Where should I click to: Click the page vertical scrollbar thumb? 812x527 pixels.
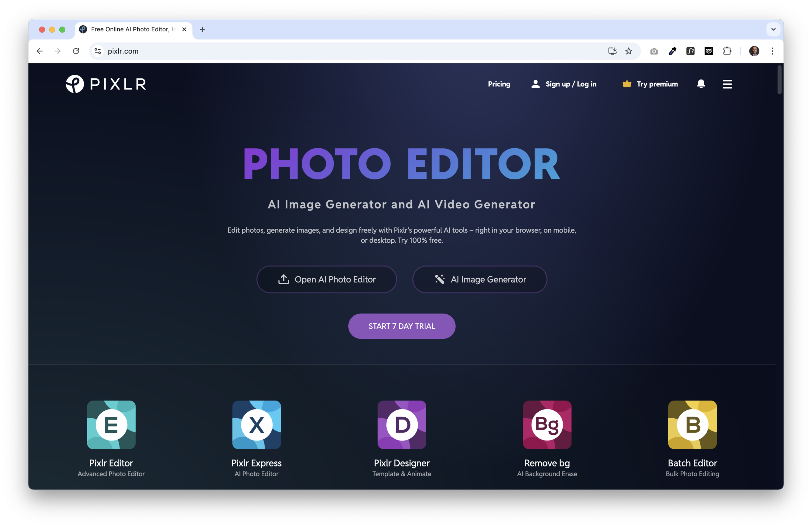780,80
